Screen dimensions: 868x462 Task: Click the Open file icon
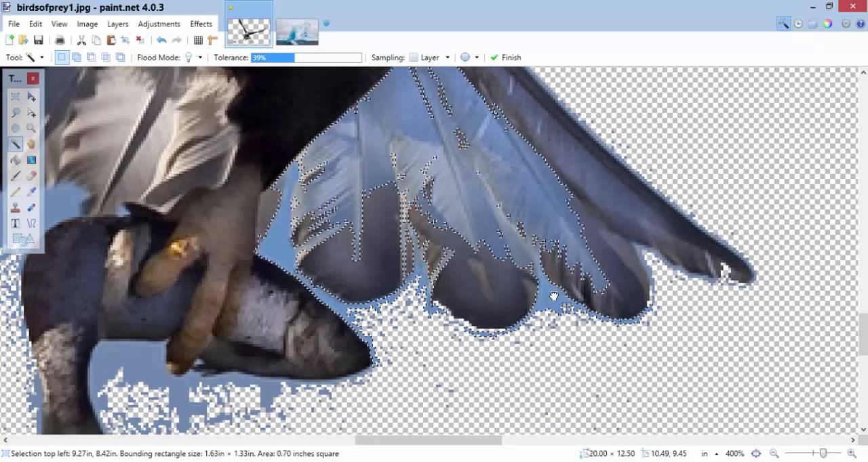click(x=24, y=41)
